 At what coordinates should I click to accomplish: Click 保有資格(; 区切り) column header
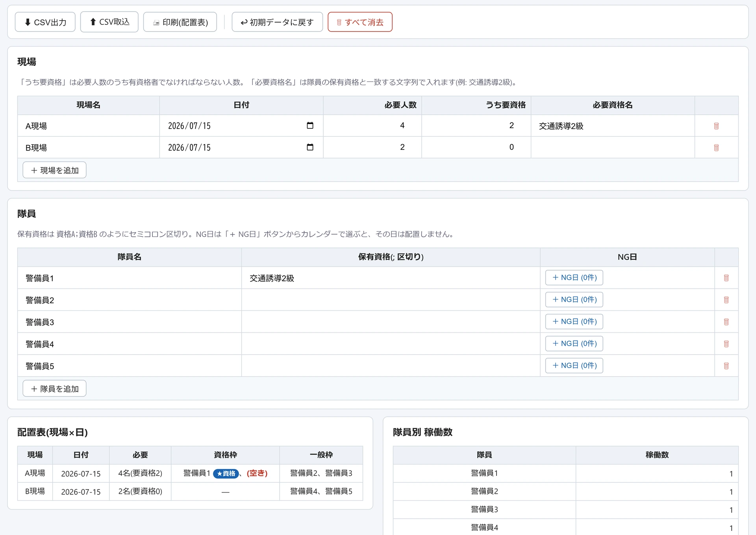pos(391,257)
